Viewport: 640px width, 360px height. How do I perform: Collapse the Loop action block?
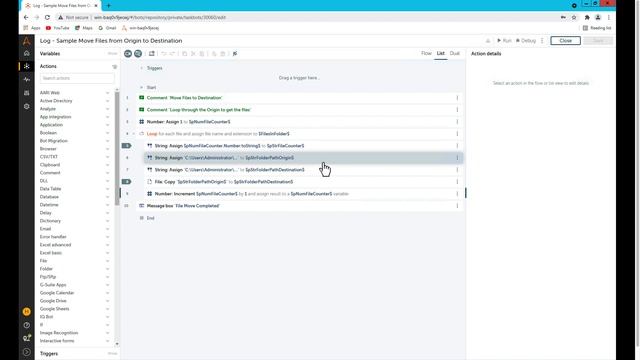pyautogui.click(x=133, y=134)
